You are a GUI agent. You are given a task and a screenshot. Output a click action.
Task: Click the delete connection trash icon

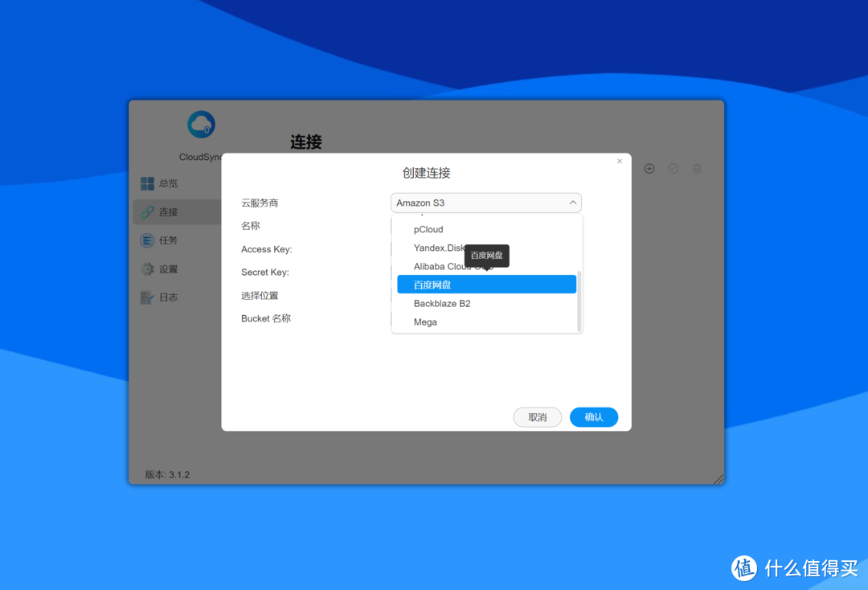(x=696, y=168)
